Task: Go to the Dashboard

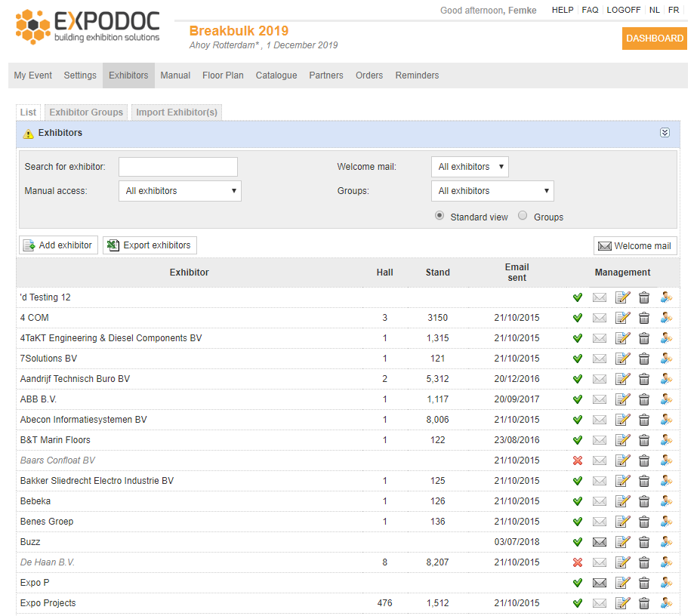Action: (654, 38)
